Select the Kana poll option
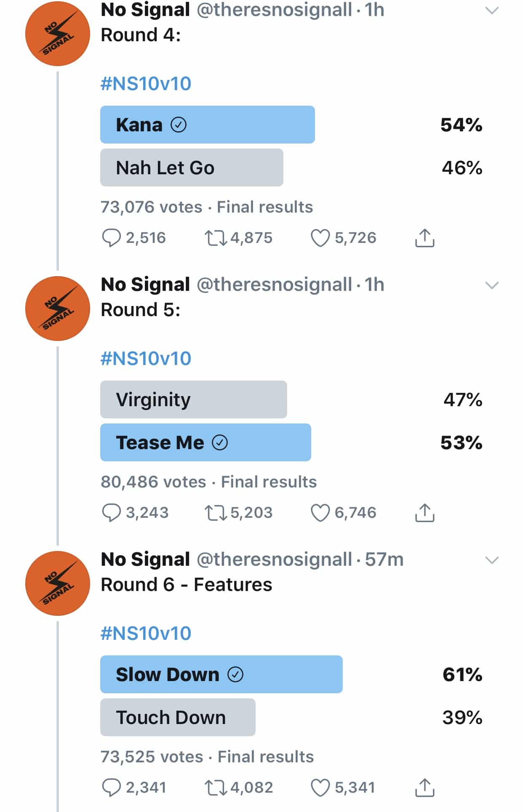This screenshot has height=812, width=523. tap(207, 125)
